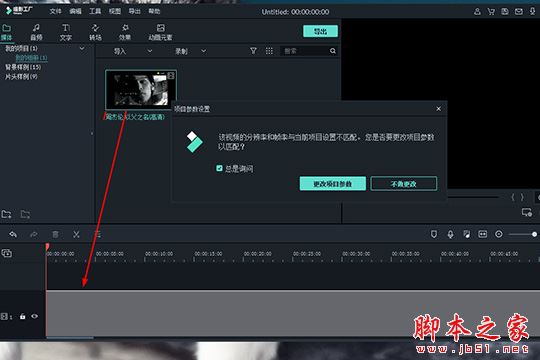The image size is (540, 360).
Task: Select the imported video thumbnail
Action: pyautogui.click(x=141, y=90)
